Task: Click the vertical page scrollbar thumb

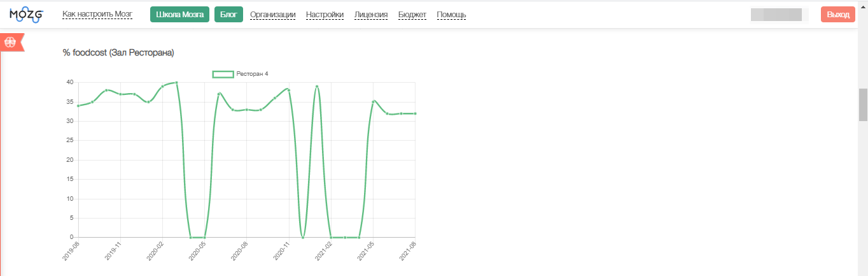Action: pyautogui.click(x=863, y=105)
